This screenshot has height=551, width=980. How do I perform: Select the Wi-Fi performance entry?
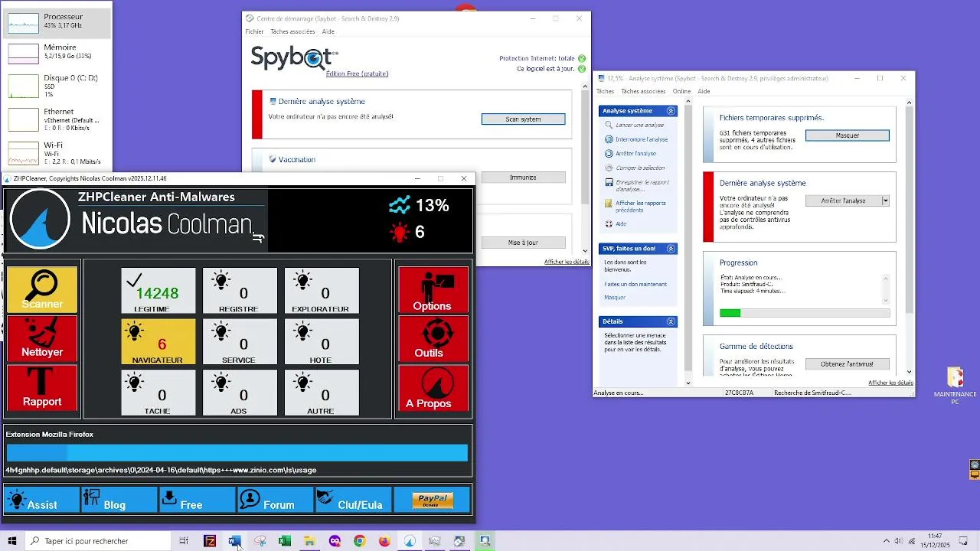click(x=56, y=152)
